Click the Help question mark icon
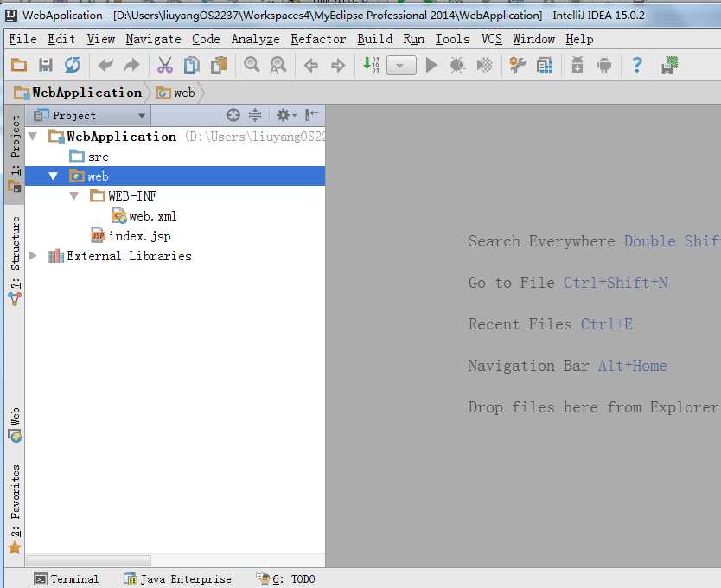The height and width of the screenshot is (588, 721). pos(637,66)
